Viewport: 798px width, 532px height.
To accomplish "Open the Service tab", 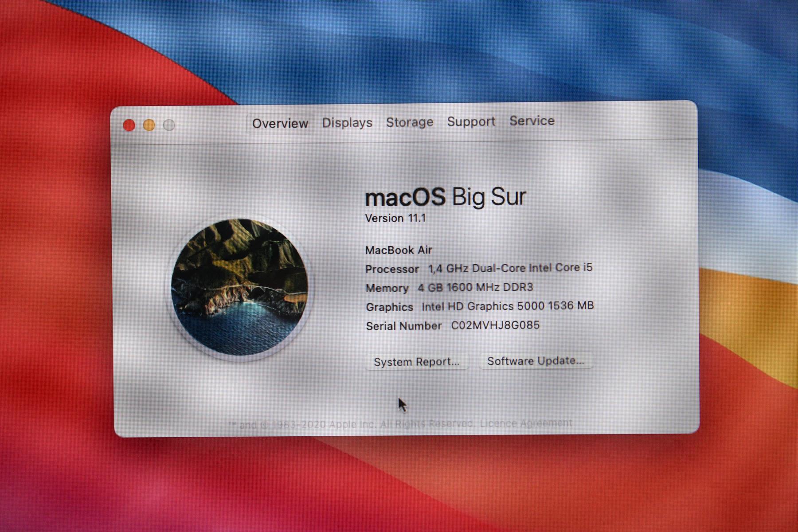I will (x=532, y=121).
